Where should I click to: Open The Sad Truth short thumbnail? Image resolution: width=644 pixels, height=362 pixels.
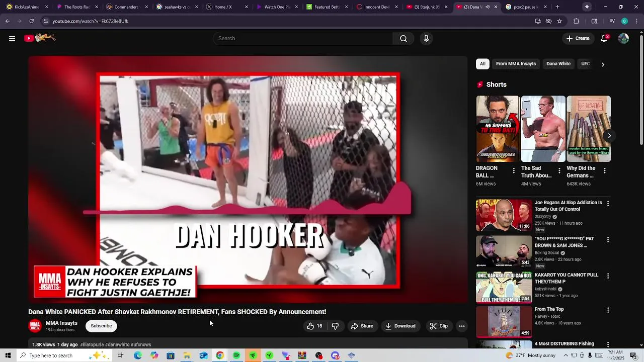543,129
